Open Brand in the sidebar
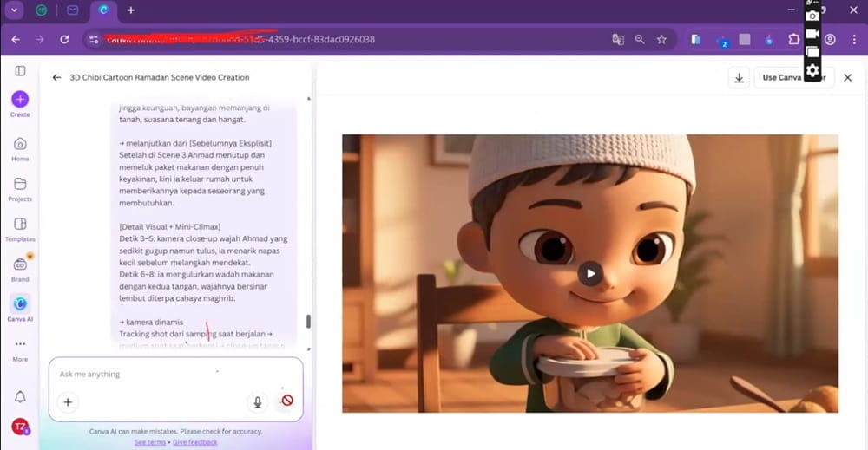Screen dimensions: 868x450 [x=20, y=269]
